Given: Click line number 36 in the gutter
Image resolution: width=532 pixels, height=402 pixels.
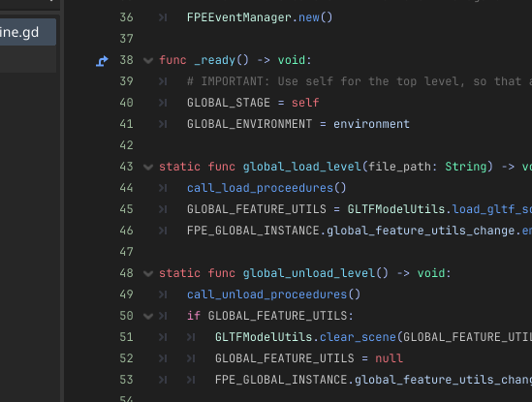Looking at the screenshot, I should tap(126, 17).
